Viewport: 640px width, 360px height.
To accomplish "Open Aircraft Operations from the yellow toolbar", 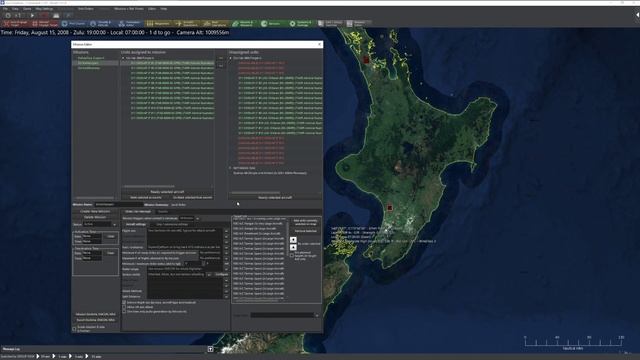I will pyautogui.click(x=187, y=24).
